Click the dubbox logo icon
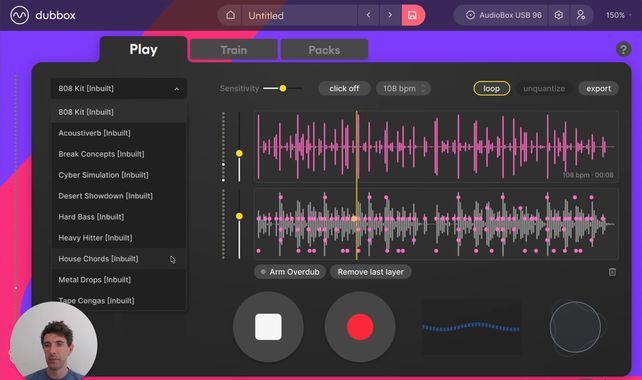The height and width of the screenshot is (380, 642). [19, 16]
